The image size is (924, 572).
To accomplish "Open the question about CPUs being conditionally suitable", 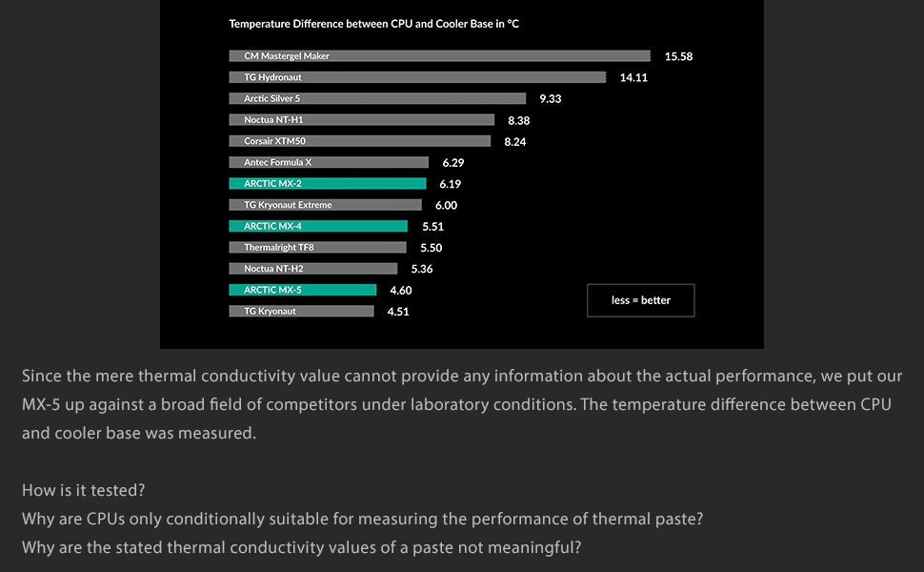I will click(363, 519).
